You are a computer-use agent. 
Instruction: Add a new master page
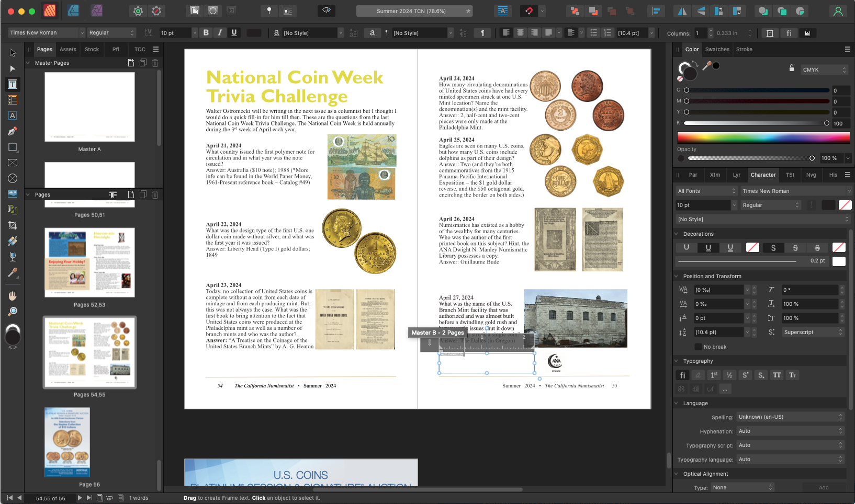point(131,63)
